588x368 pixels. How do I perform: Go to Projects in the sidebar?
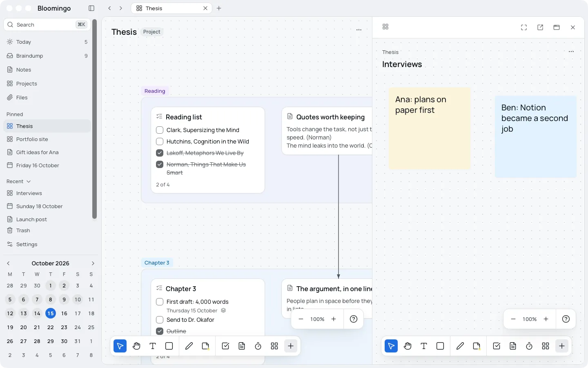[47, 83]
